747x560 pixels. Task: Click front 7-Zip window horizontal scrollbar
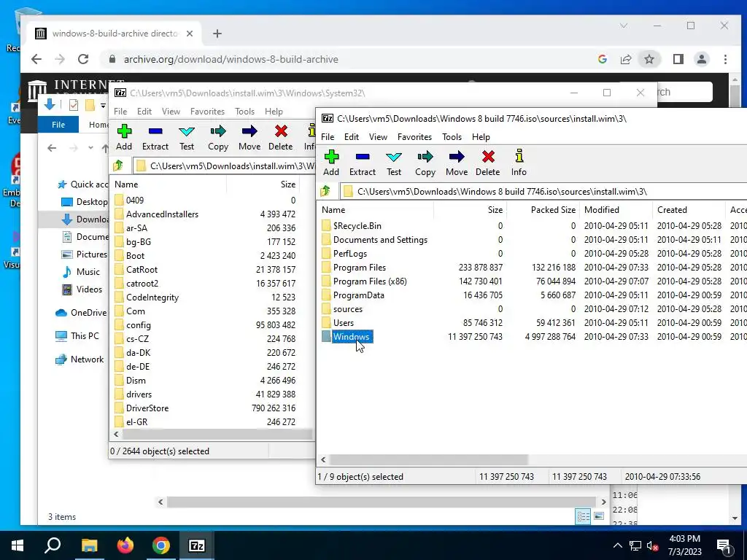tap(429, 459)
